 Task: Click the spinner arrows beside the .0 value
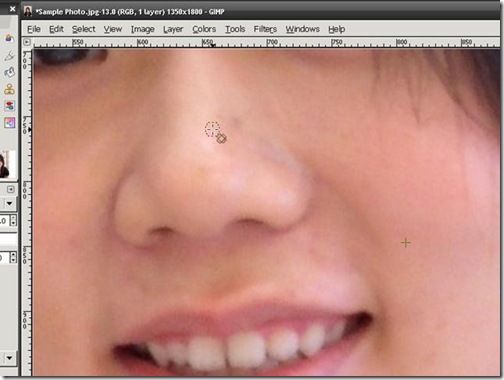[x=13, y=220]
